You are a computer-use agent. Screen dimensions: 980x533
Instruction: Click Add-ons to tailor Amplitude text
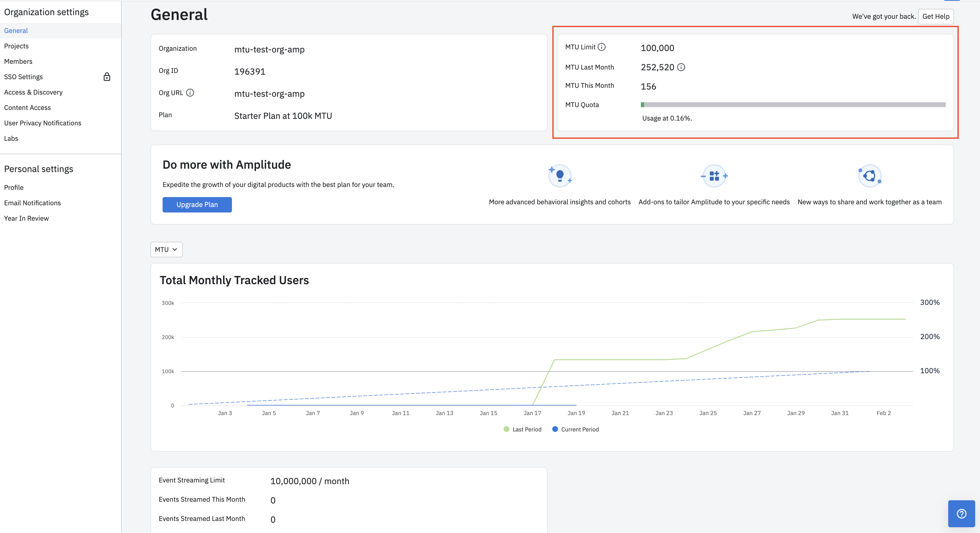coord(714,202)
